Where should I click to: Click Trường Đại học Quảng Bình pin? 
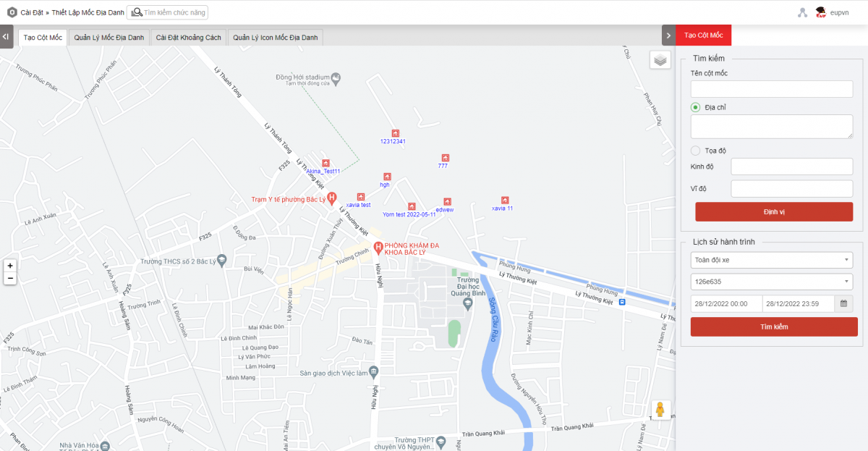(467, 303)
